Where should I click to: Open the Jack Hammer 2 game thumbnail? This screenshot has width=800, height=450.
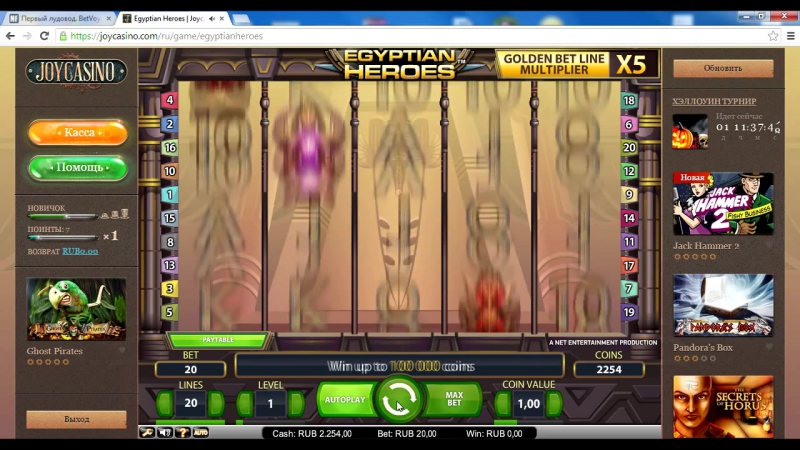point(723,204)
